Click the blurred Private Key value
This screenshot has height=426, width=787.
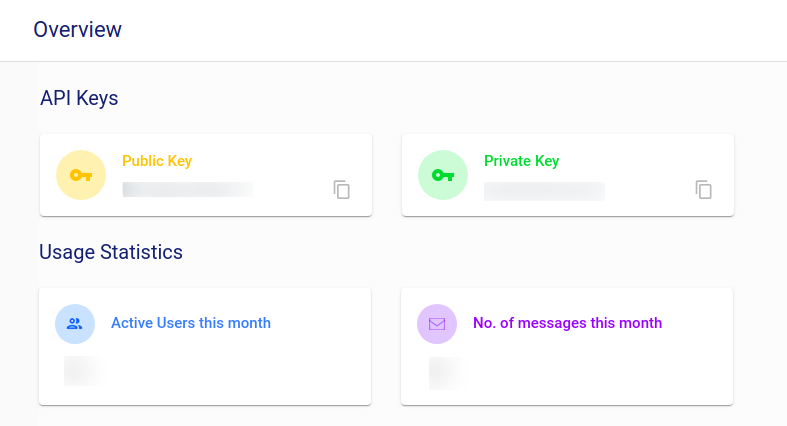pos(544,191)
